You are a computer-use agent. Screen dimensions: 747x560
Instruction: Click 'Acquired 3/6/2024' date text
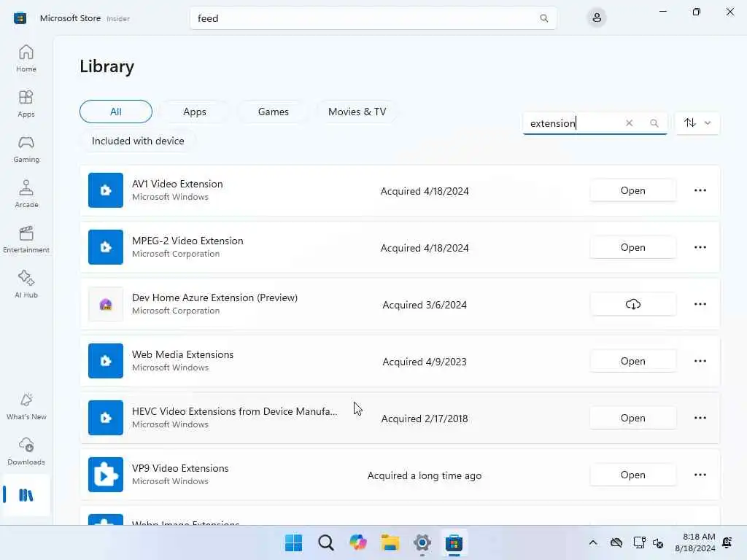(x=424, y=305)
